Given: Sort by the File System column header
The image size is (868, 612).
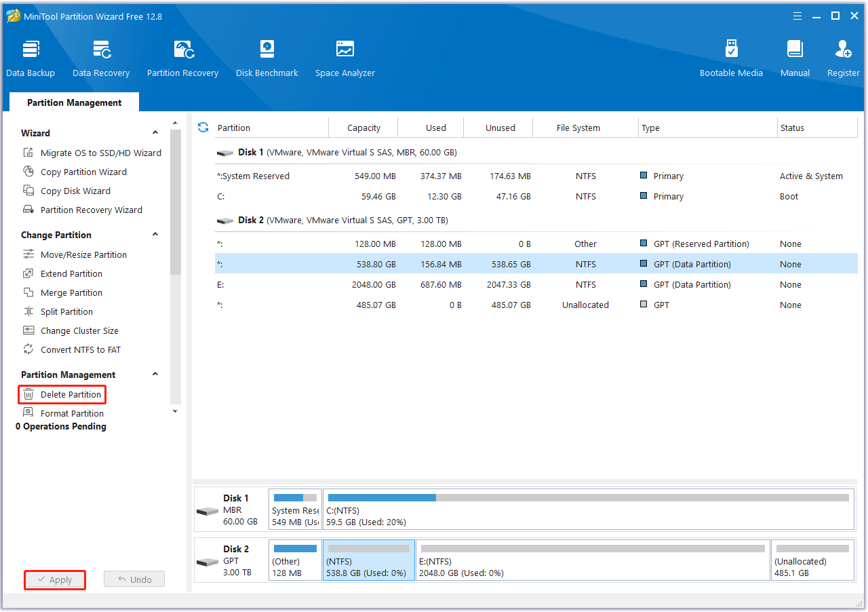Looking at the screenshot, I should point(586,128).
